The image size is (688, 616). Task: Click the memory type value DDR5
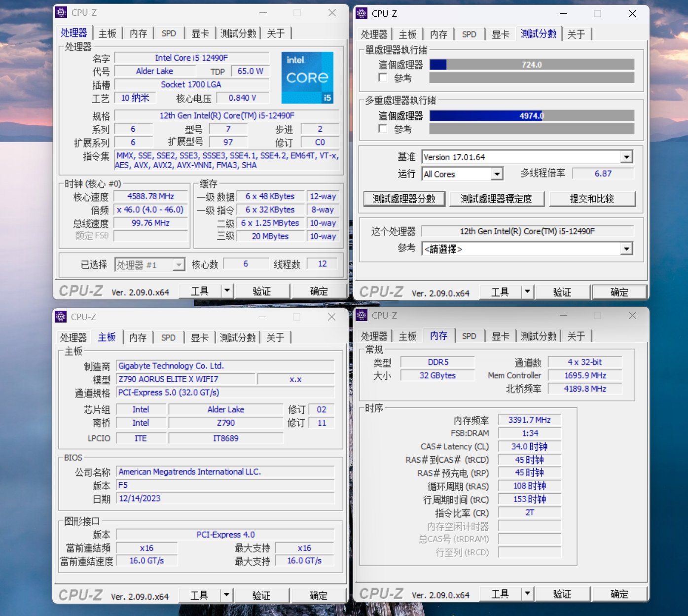438,362
